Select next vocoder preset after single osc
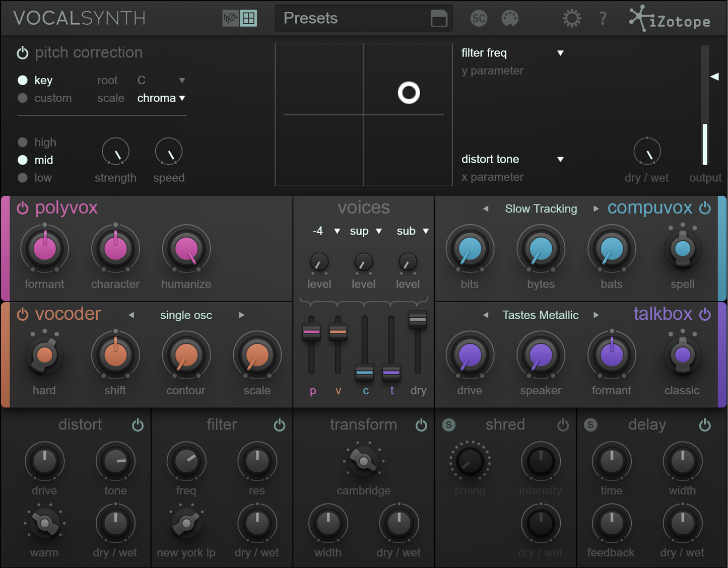Screen dimensions: 728x568 pyautogui.click(x=242, y=315)
